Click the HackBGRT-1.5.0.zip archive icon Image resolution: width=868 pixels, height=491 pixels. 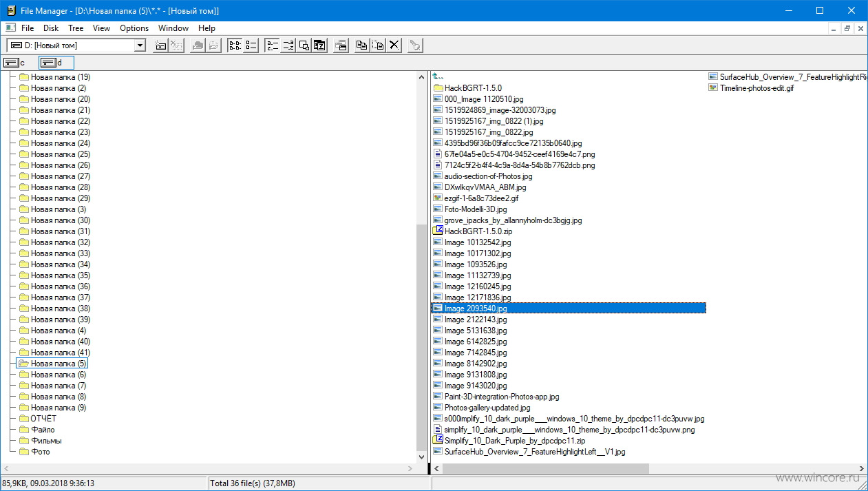click(x=437, y=231)
